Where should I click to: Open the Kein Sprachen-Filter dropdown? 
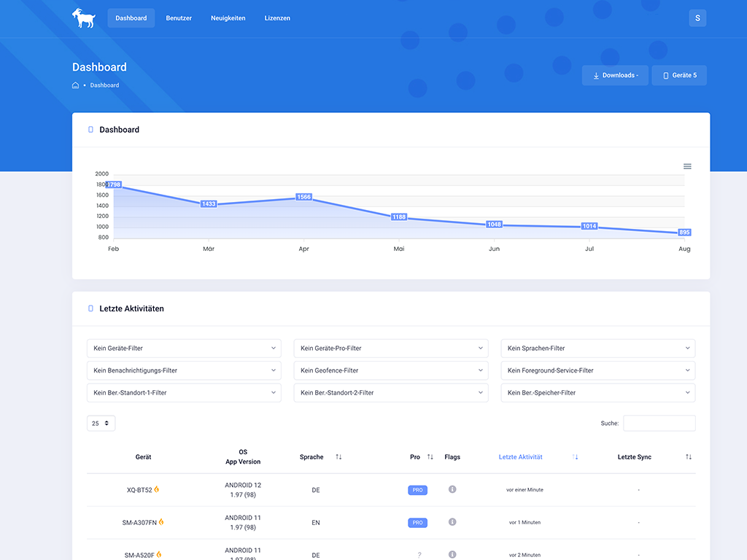(x=597, y=349)
